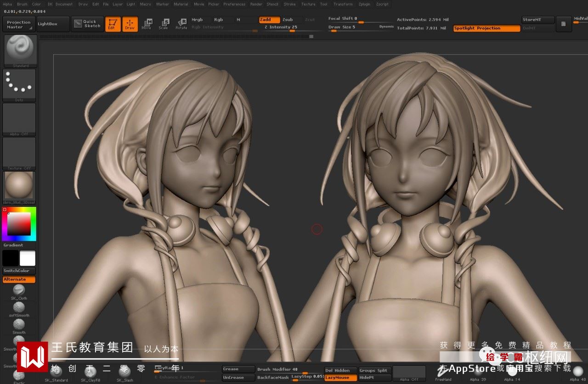Open the Document menu
This screenshot has width=588, height=384.
coord(64,4)
